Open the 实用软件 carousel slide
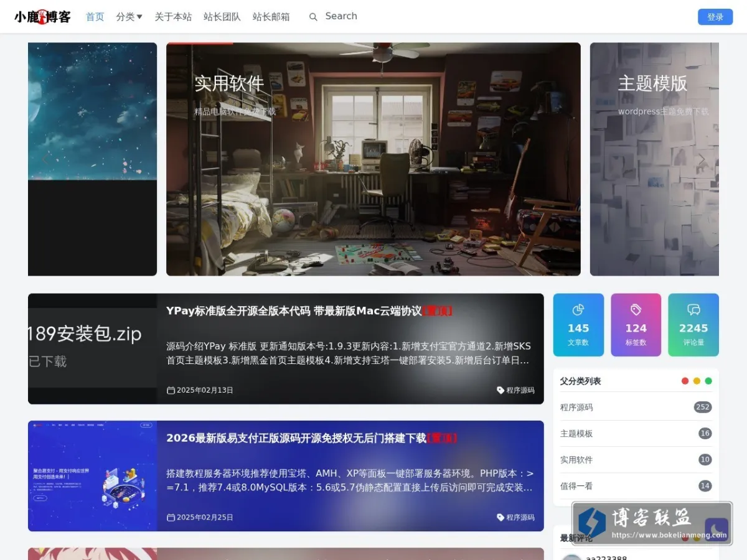Screen dimensions: 747x560 point(374,159)
